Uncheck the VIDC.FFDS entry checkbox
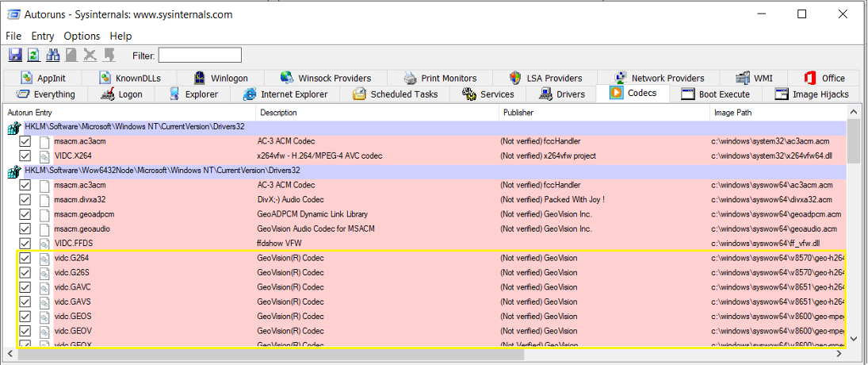This screenshot has height=365, width=868. [x=25, y=243]
